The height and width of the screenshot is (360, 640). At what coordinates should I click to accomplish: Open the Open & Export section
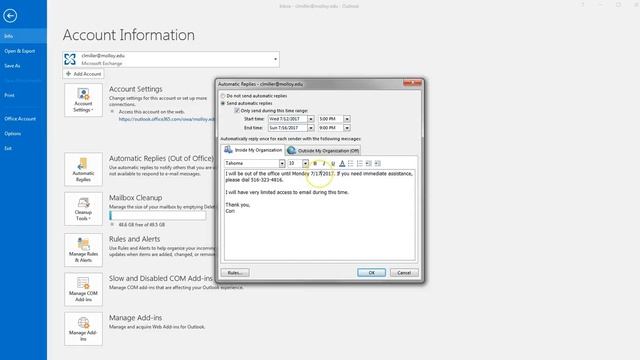[x=23, y=51]
